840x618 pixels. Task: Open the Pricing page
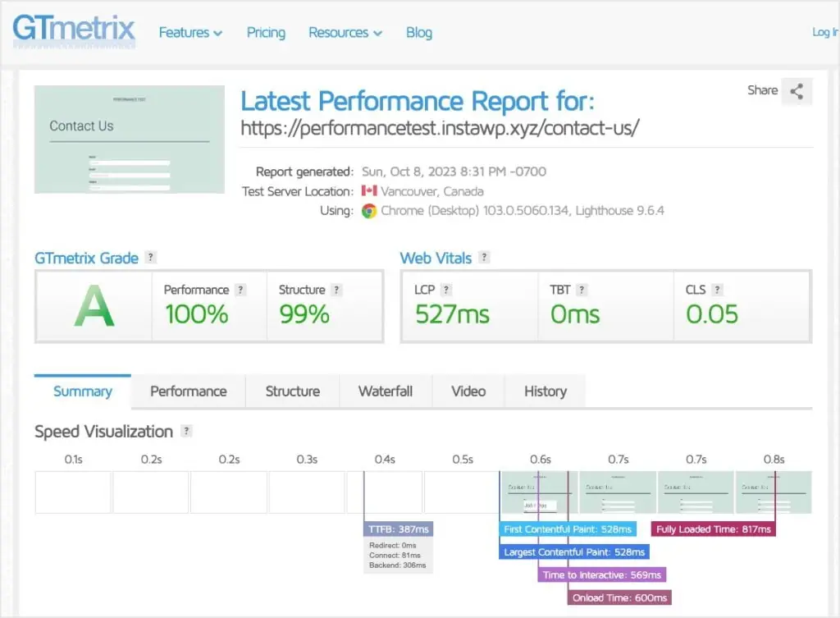coord(265,32)
